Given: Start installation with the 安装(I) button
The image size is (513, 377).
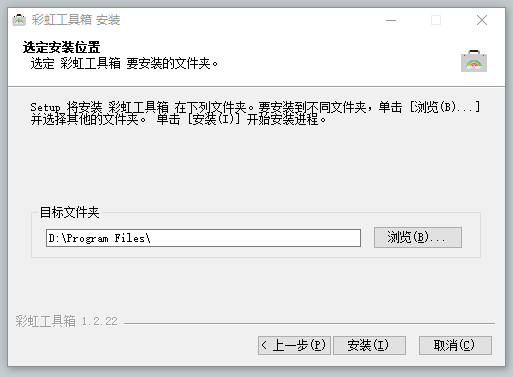Looking at the screenshot, I should coord(369,345).
